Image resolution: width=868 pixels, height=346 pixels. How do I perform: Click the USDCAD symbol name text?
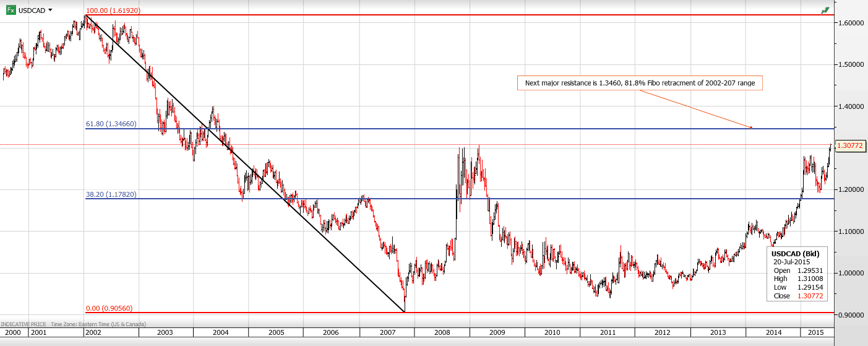coord(31,10)
